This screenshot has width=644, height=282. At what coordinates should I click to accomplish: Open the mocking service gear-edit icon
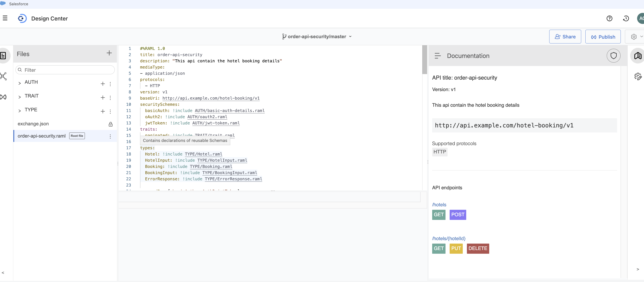[638, 77]
